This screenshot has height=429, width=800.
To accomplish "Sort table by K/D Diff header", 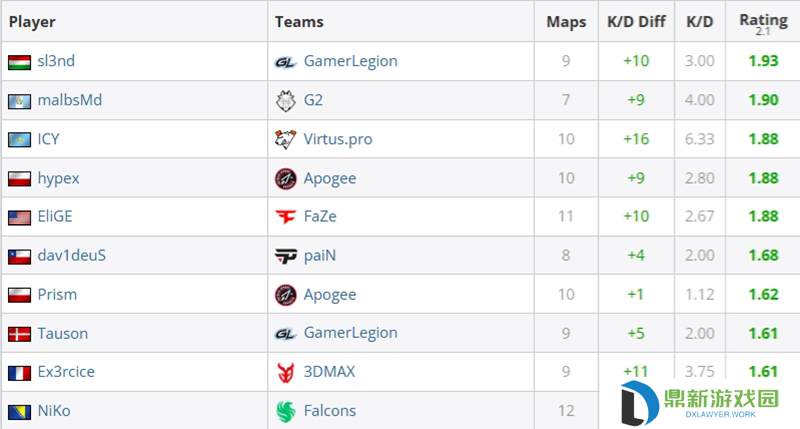I will (x=636, y=21).
